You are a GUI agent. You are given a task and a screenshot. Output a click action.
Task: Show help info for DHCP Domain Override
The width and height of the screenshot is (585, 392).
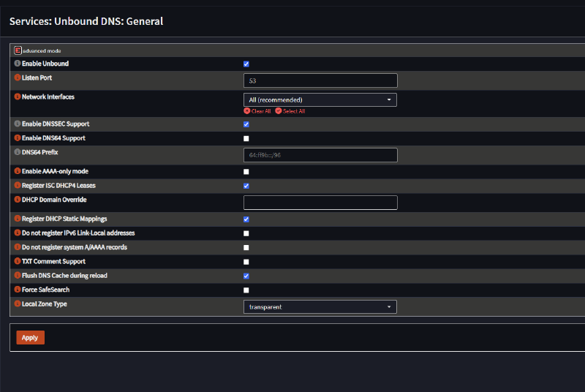tap(17, 200)
